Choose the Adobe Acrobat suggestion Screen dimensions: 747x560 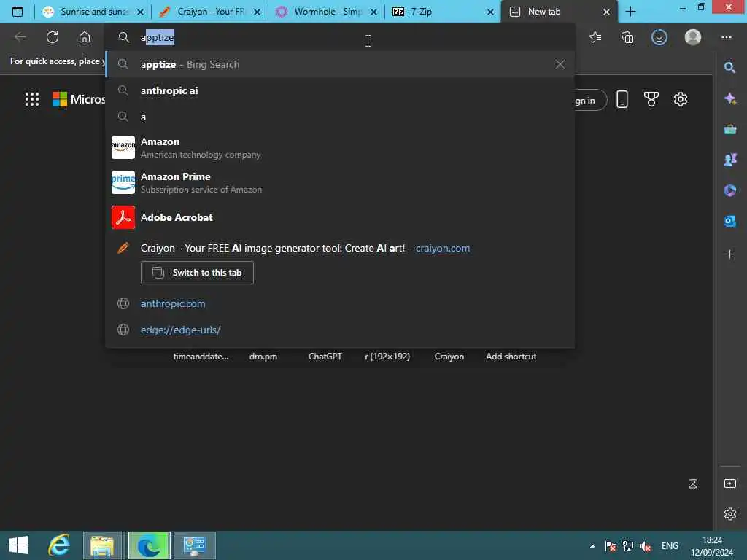pos(340,217)
